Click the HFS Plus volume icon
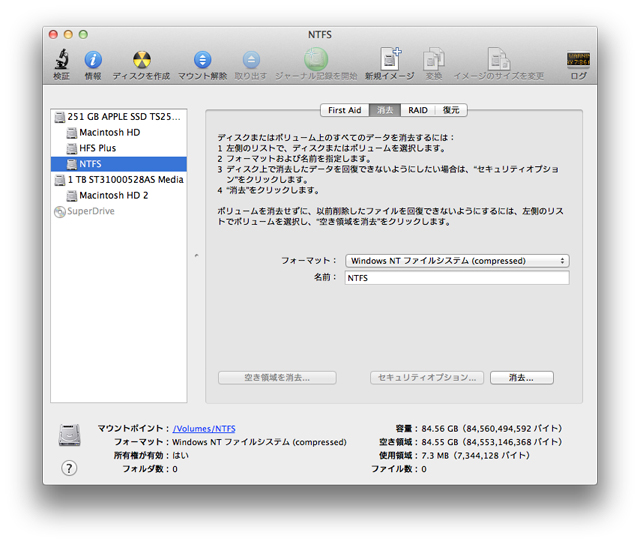Image resolution: width=640 pixels, height=544 pixels. point(72,148)
